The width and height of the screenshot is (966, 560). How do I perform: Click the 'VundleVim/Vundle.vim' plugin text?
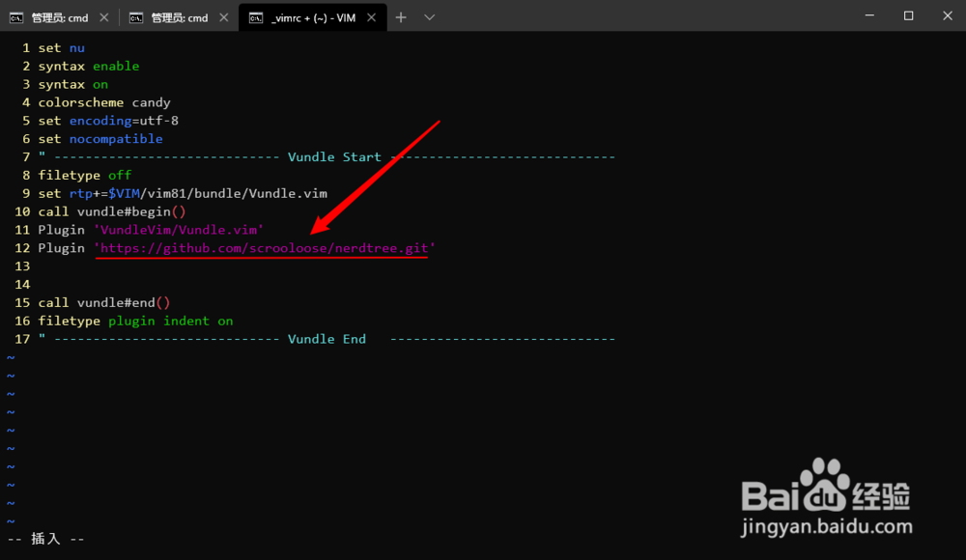(x=178, y=230)
